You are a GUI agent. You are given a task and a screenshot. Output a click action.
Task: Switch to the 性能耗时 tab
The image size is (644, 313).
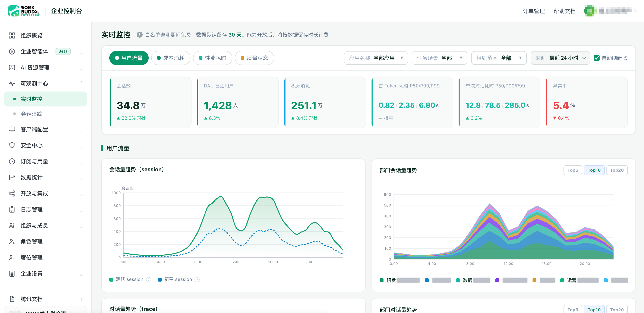click(212, 58)
